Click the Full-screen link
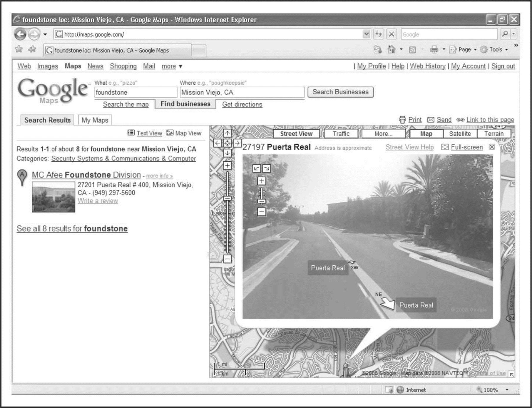Screen dimensions: 532x408 467,147
